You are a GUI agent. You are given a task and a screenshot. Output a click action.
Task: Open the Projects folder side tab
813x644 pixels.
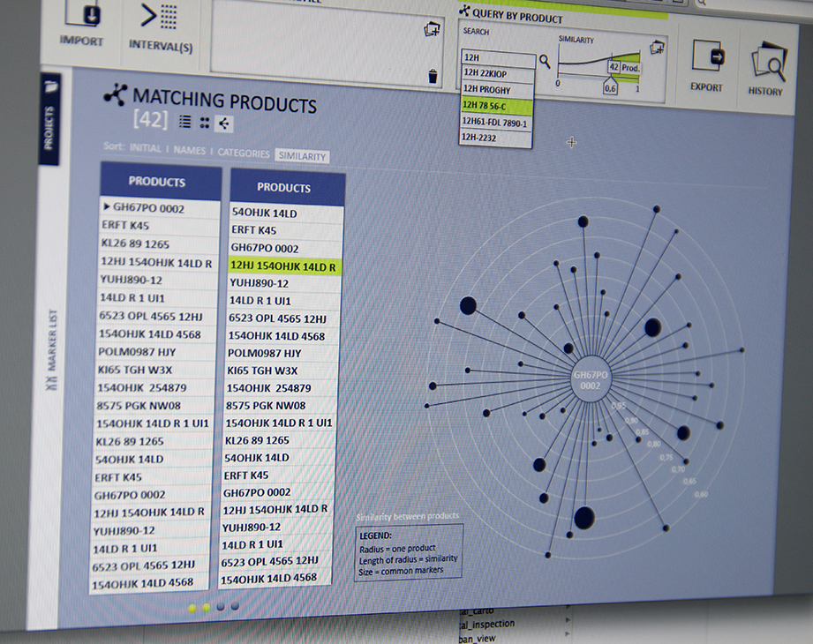coord(50,118)
